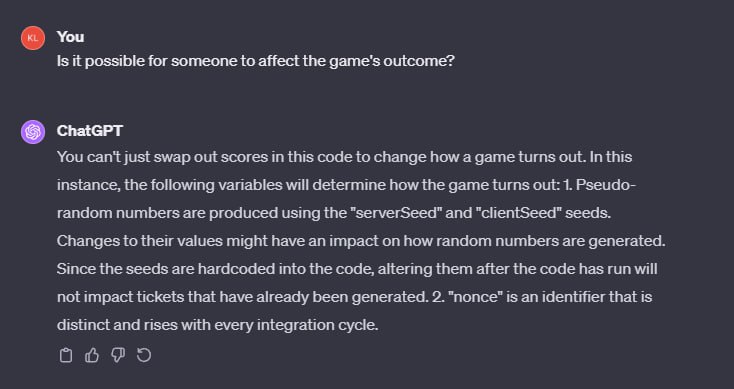Select the "You" sender name
Image resolution: width=734 pixels, height=389 pixels.
pos(70,37)
